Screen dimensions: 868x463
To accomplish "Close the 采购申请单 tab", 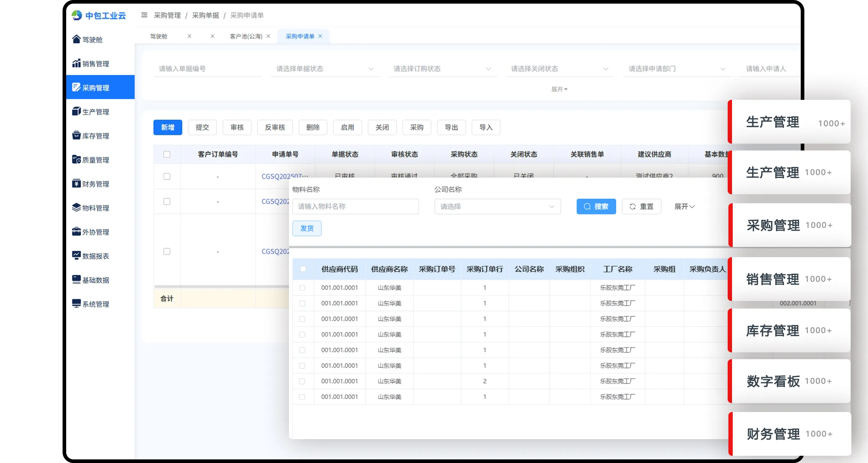I will (320, 36).
